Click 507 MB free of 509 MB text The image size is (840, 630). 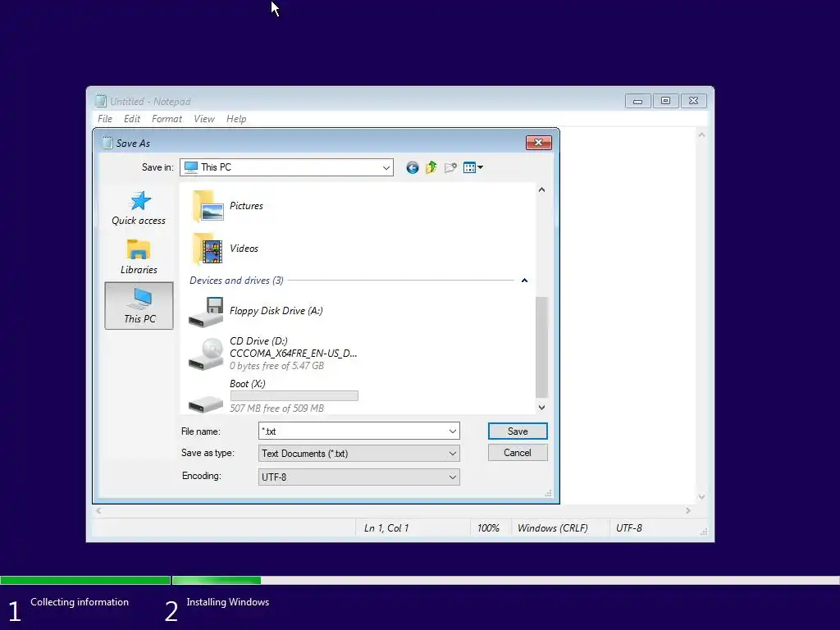click(x=277, y=409)
